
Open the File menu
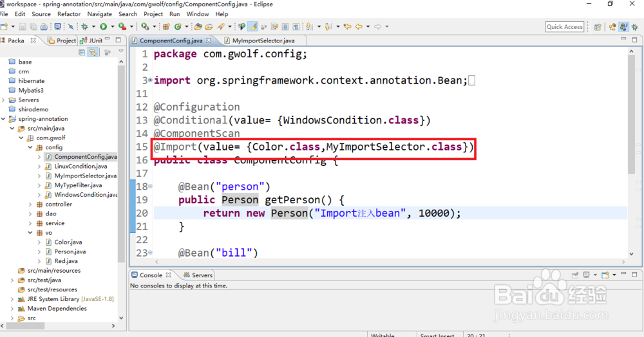pos(4,14)
